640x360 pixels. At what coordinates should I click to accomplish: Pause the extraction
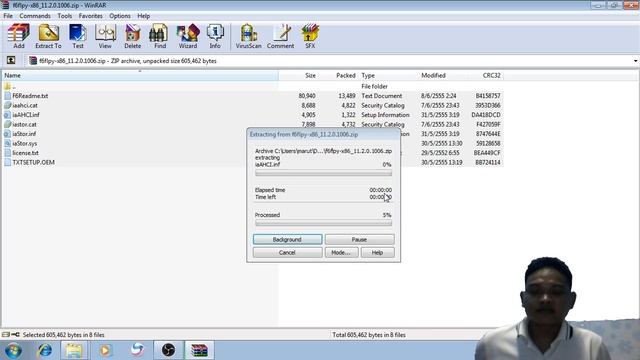coord(360,239)
